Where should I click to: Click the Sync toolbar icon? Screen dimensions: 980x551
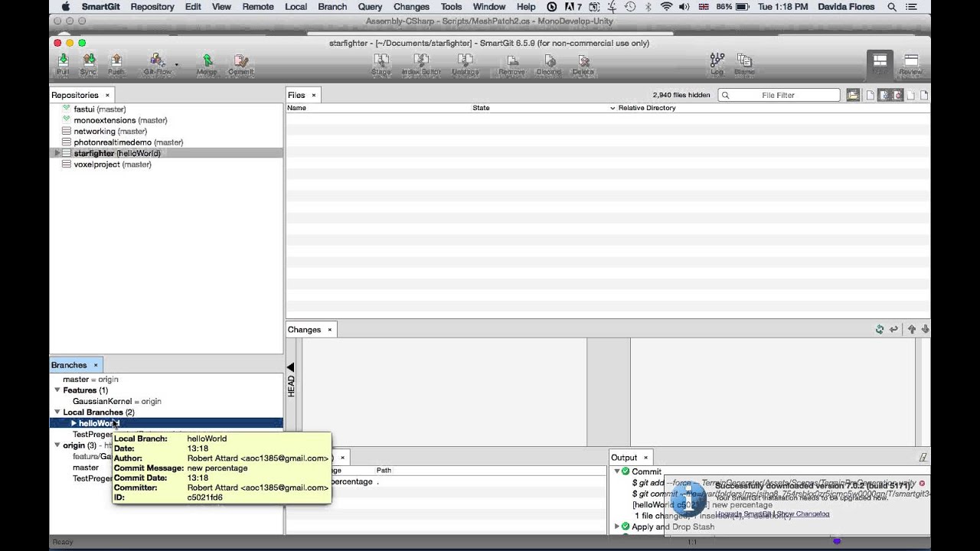(88, 64)
